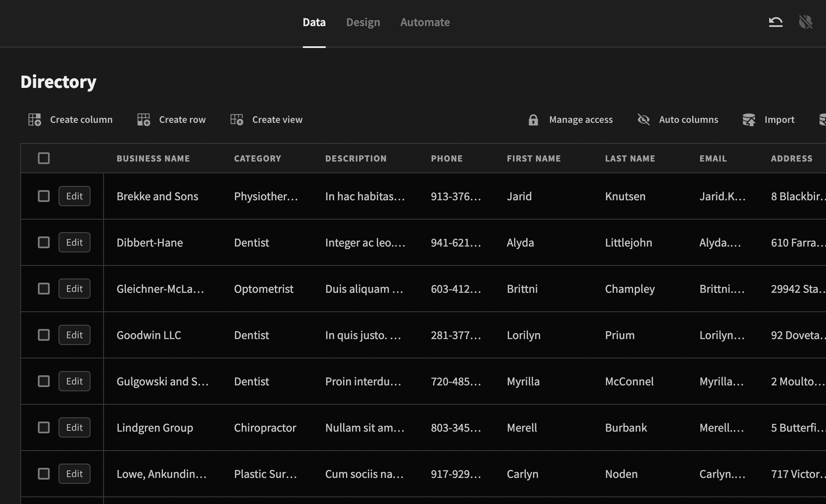The height and width of the screenshot is (504, 826).
Task: Open the Phone column header options
Action: [x=446, y=159]
